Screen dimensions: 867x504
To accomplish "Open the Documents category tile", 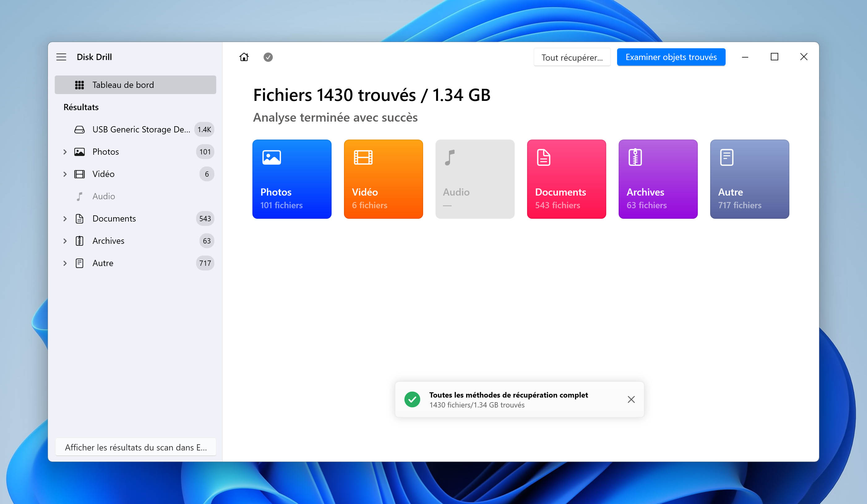I will [566, 179].
